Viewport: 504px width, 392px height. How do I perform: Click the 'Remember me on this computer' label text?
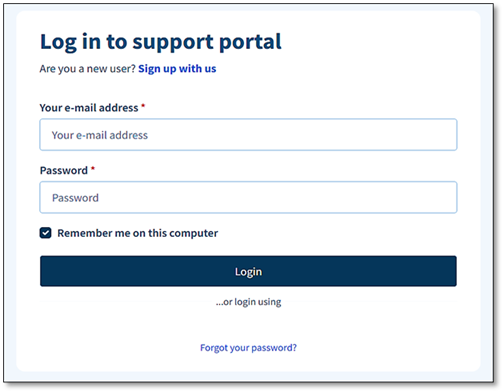click(x=137, y=233)
